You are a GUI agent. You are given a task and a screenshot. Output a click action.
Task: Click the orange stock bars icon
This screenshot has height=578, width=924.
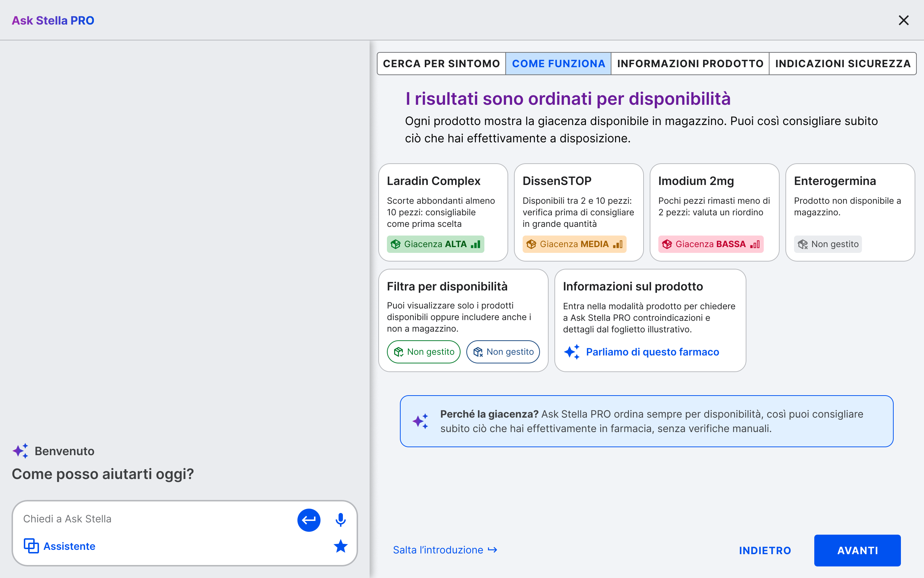coord(618,244)
